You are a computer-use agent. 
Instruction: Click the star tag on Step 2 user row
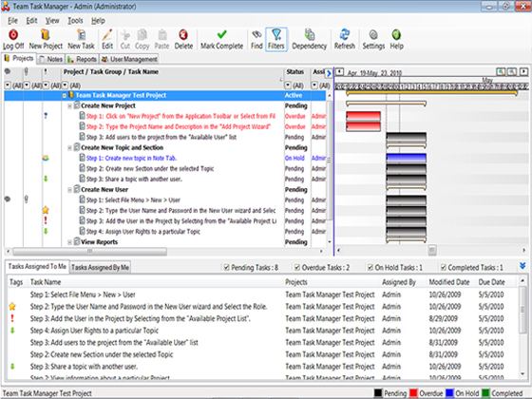coord(46,210)
